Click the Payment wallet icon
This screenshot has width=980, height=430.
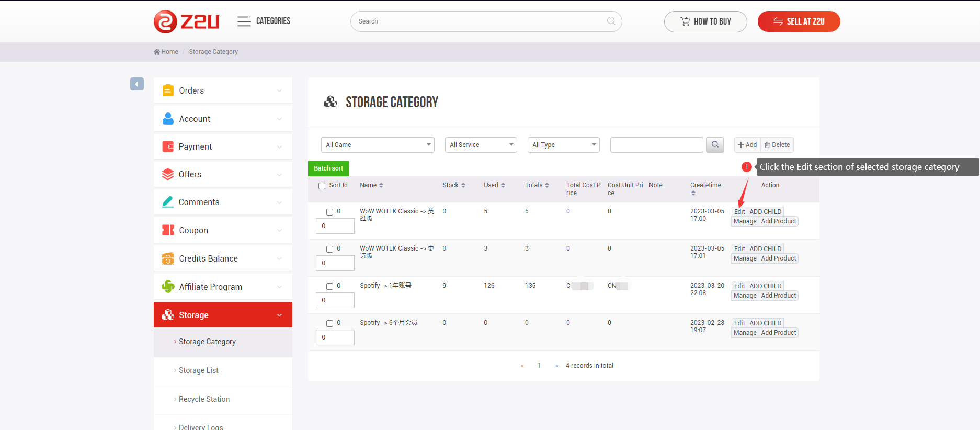[168, 146]
